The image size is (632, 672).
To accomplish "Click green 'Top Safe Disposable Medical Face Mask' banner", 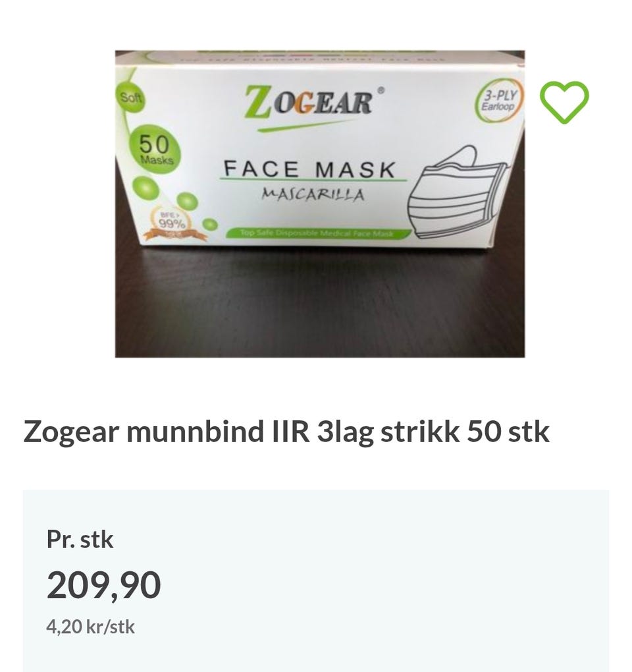I will pos(319,233).
